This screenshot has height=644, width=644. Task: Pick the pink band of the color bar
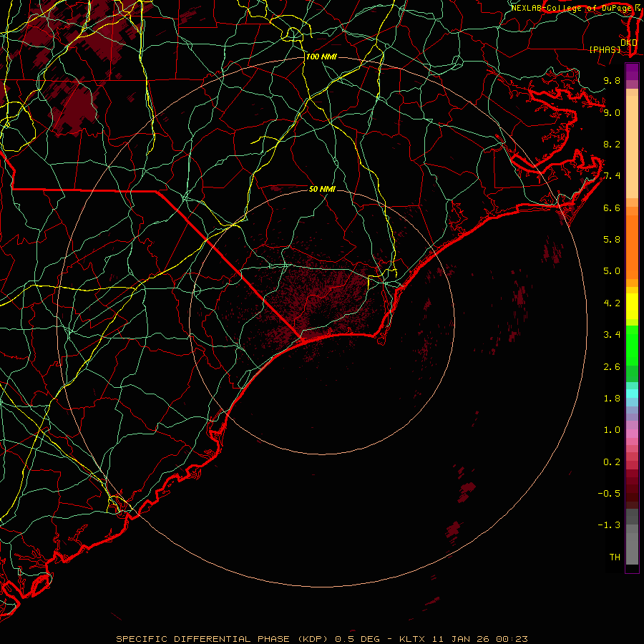click(632, 434)
